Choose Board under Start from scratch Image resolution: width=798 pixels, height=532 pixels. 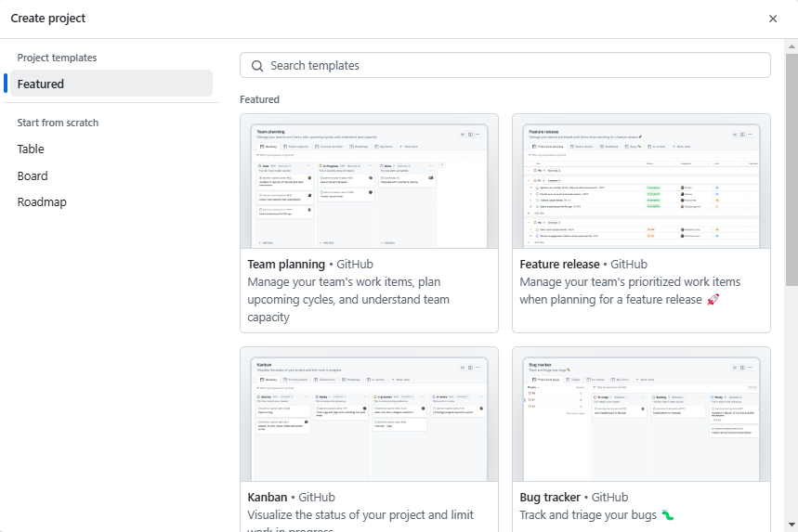pyautogui.click(x=33, y=176)
